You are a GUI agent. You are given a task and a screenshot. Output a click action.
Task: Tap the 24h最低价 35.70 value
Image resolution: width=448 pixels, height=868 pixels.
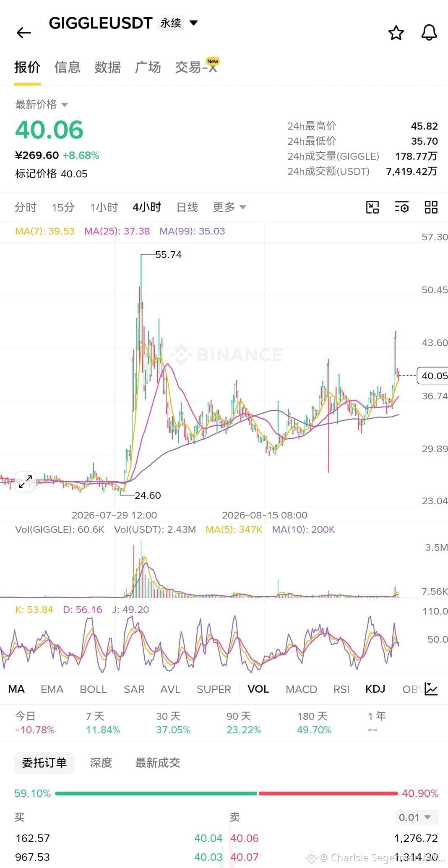click(425, 141)
